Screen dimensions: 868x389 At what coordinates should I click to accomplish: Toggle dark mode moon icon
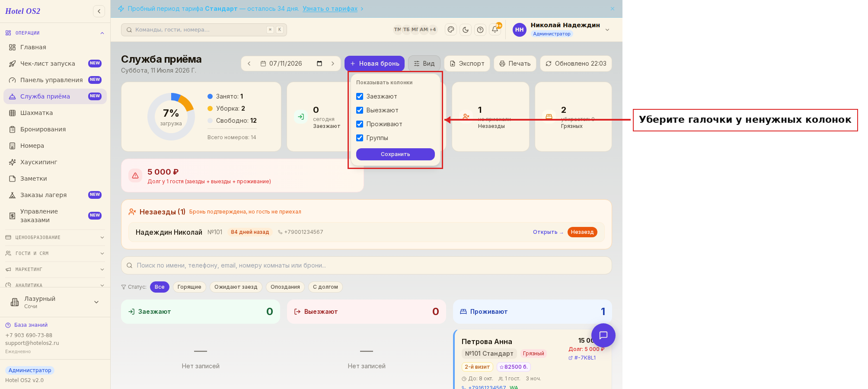[466, 30]
